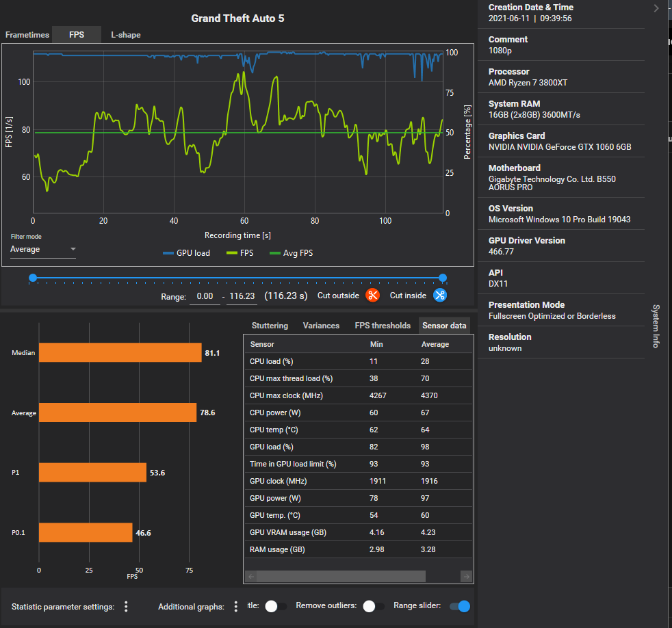Select the CPU temp (°C) row
This screenshot has width=672, height=628.
(x=359, y=430)
